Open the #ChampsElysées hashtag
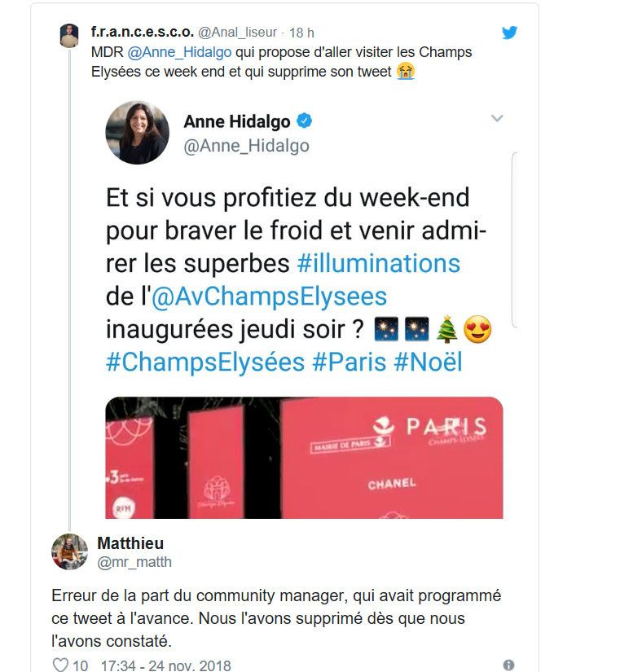Image resolution: width=620 pixels, height=672 pixels. coord(205,362)
